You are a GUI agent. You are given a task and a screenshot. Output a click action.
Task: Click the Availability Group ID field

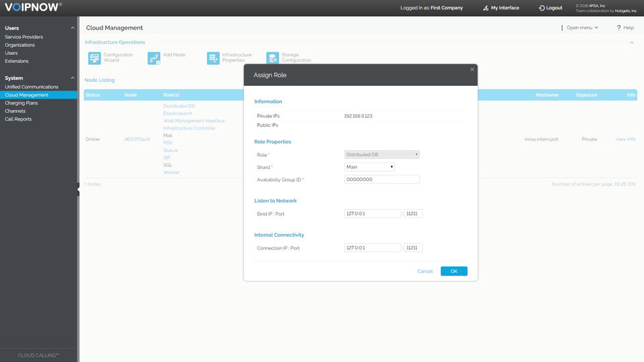(382, 180)
